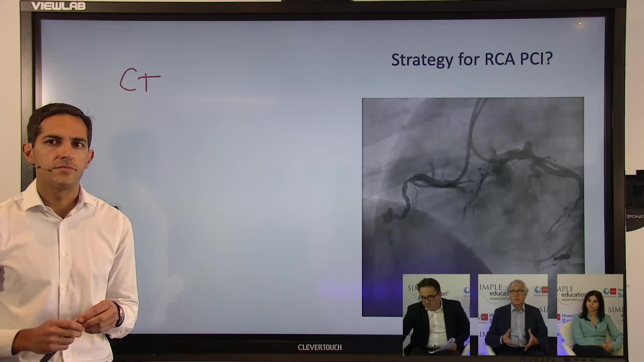Click the CLEVERTOUCH logo below the screen
The width and height of the screenshot is (644, 362).
(319, 347)
